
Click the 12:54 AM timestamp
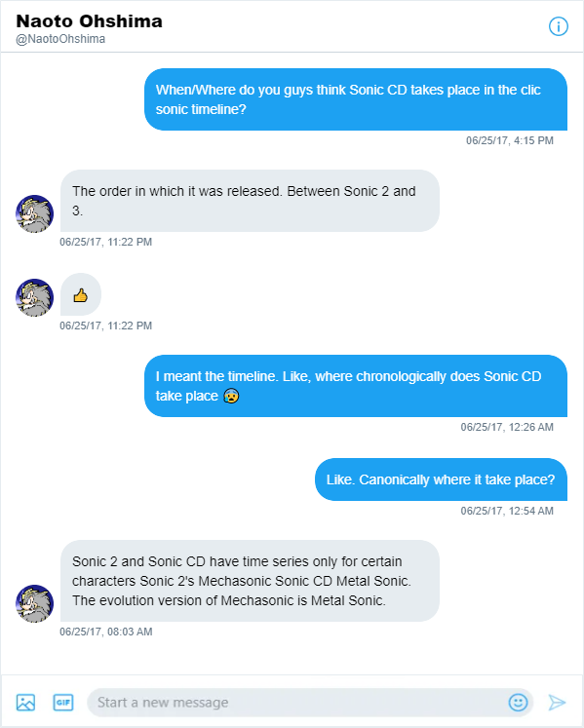[x=507, y=511]
